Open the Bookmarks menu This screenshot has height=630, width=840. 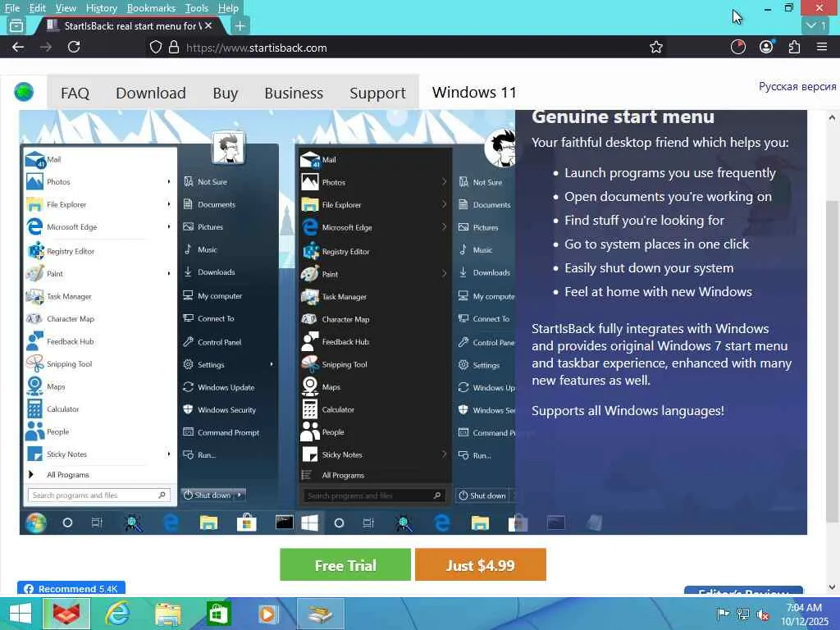click(x=151, y=8)
